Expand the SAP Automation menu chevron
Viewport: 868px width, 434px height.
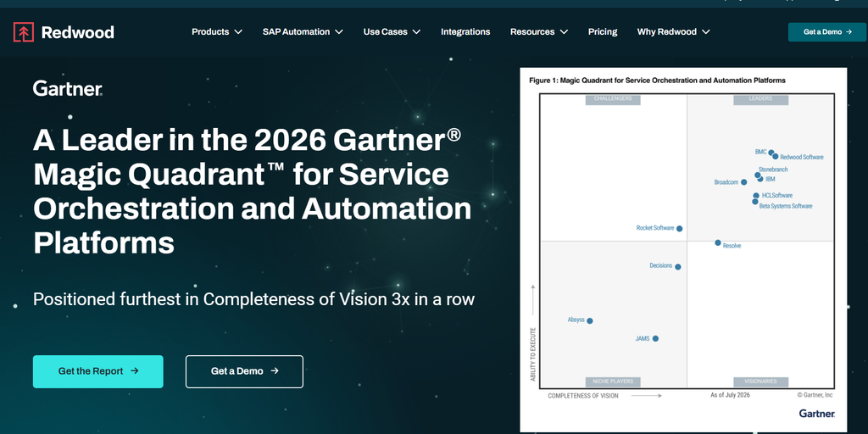click(x=339, y=32)
